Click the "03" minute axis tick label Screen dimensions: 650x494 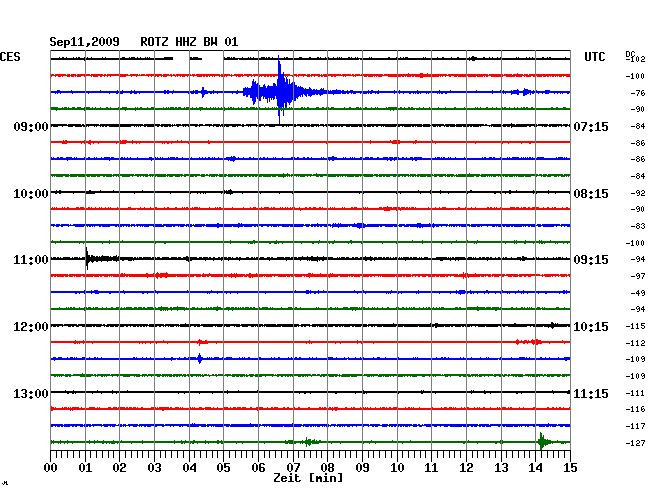coord(154,468)
